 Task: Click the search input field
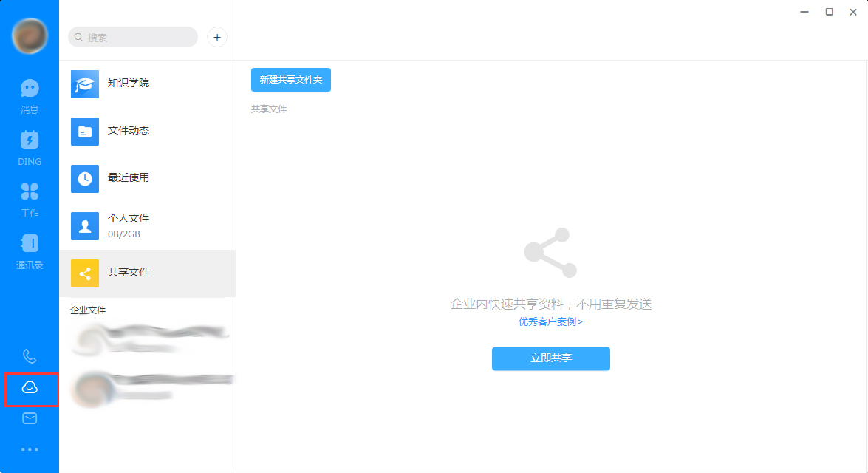[x=133, y=36]
